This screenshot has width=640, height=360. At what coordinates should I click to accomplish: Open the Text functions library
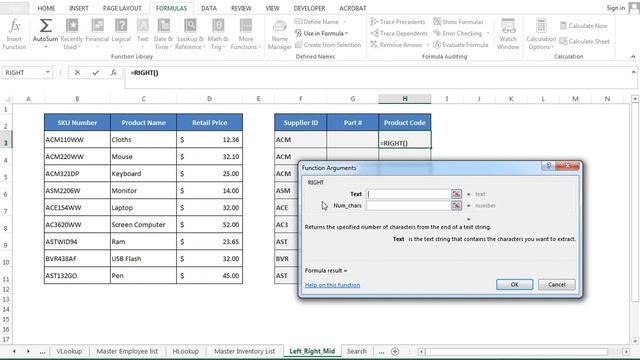(x=142, y=34)
